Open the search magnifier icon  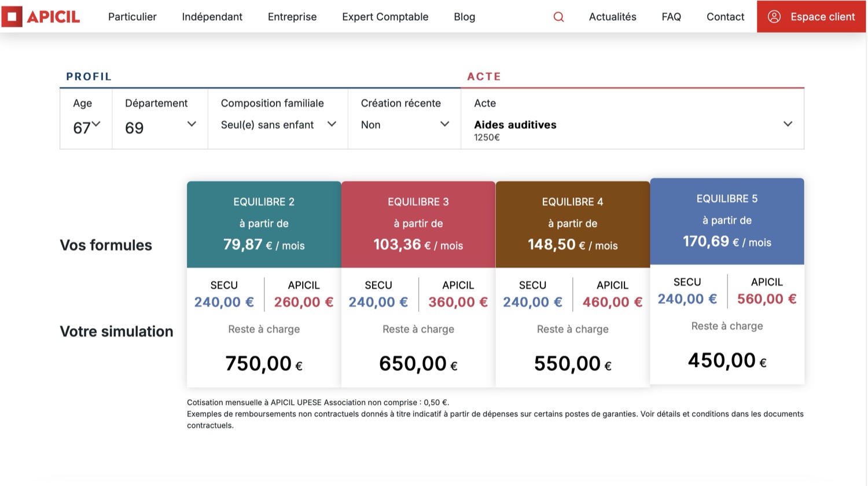(x=558, y=17)
